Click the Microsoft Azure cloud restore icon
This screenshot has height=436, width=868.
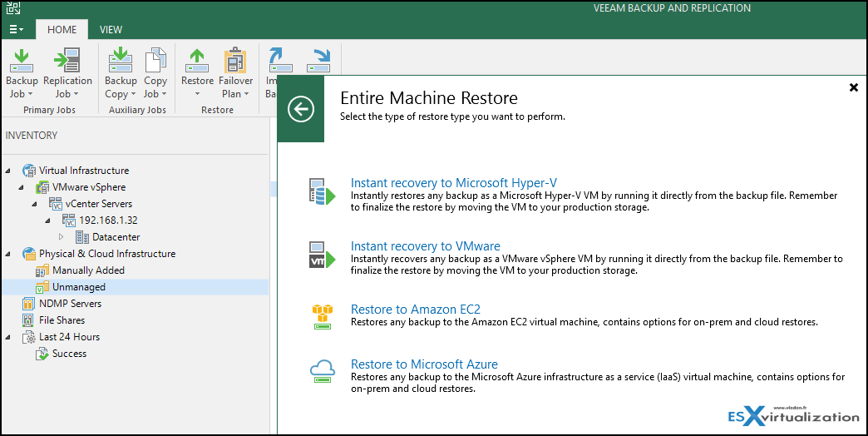323,371
